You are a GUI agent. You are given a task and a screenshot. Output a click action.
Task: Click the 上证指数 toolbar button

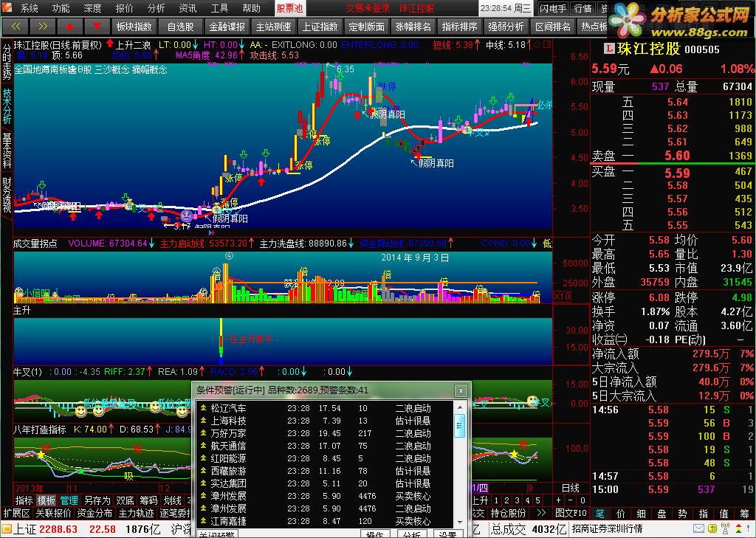320,27
